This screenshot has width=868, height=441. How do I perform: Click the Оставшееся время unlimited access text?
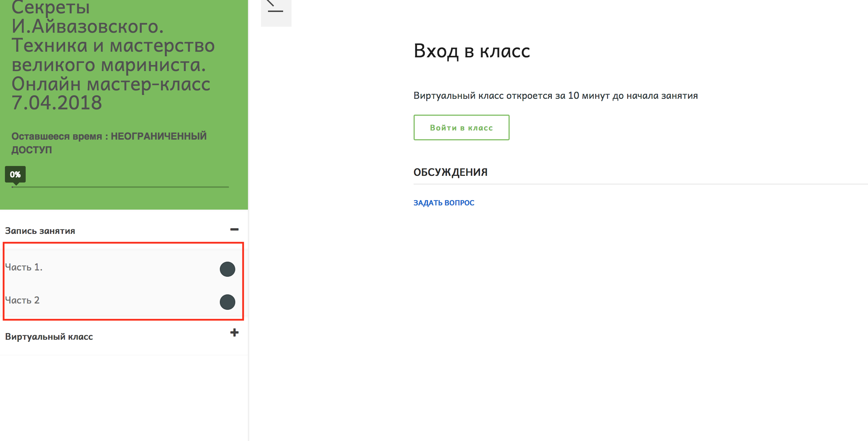109,143
